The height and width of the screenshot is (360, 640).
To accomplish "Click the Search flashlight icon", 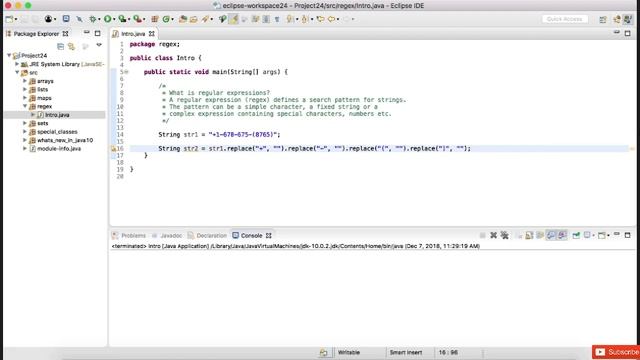I will (205, 19).
